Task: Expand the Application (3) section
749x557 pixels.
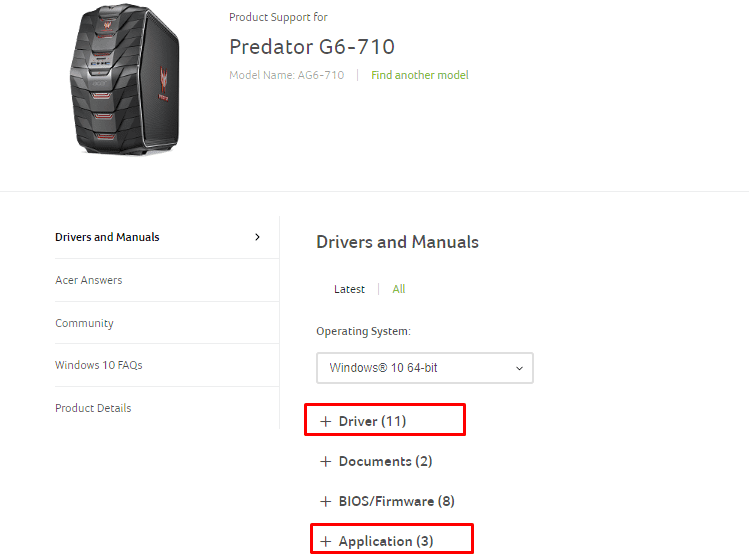Action: click(386, 541)
